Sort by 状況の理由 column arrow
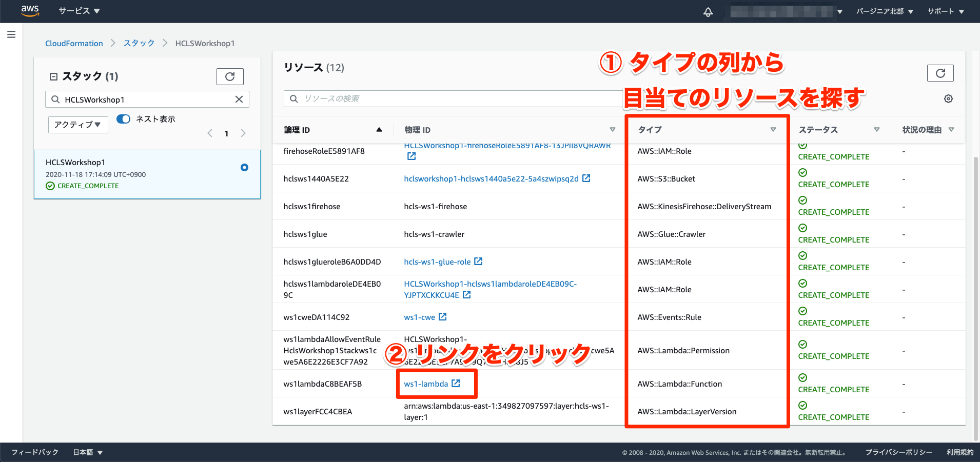This screenshot has height=462, width=980. [x=951, y=130]
